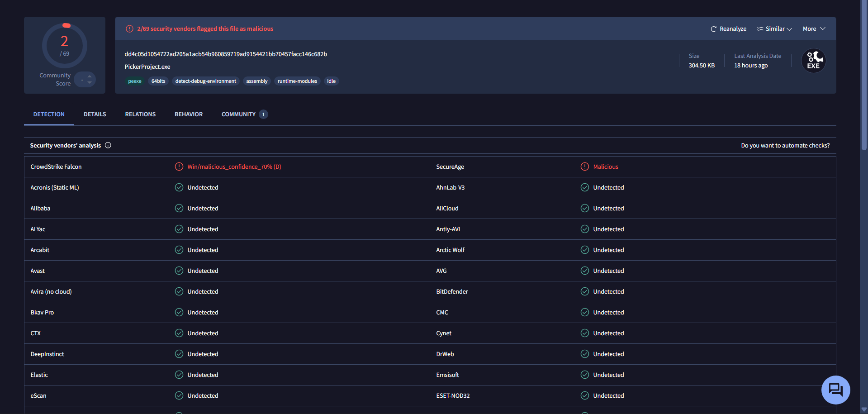868x414 pixels.
Task: Select the idle tag
Action: (332, 81)
